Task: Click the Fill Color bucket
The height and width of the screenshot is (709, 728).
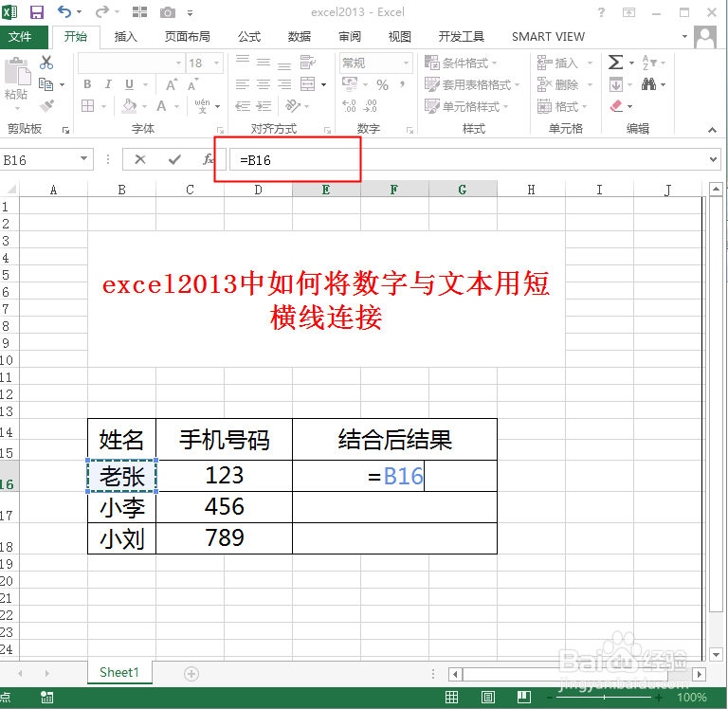Action: coord(130,106)
